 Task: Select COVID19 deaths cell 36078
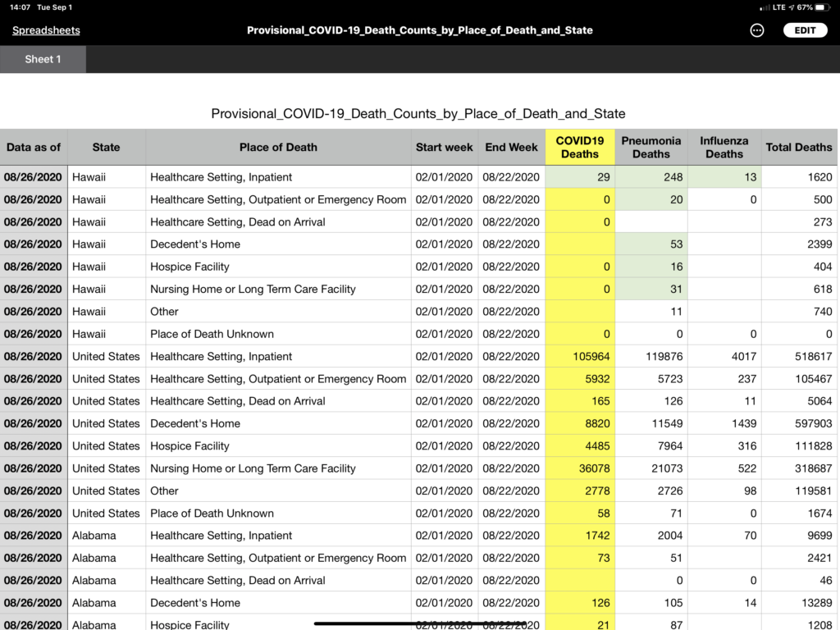(580, 468)
